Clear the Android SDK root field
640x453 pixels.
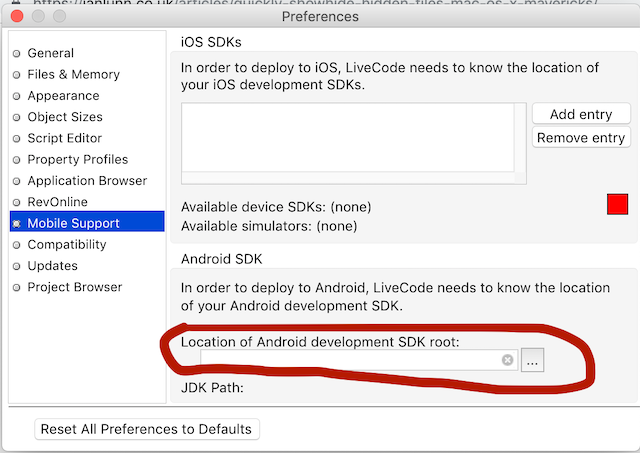(507, 360)
